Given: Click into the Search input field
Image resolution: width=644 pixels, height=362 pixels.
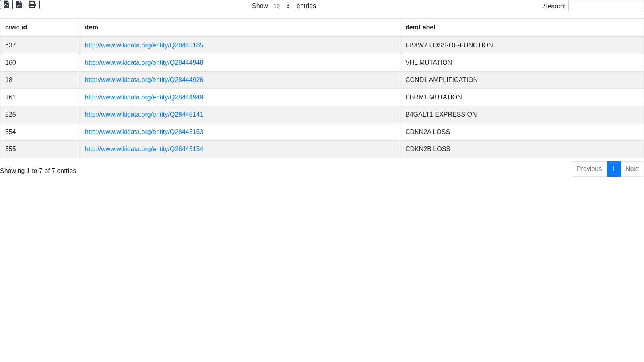Looking at the screenshot, I should coord(606,6).
